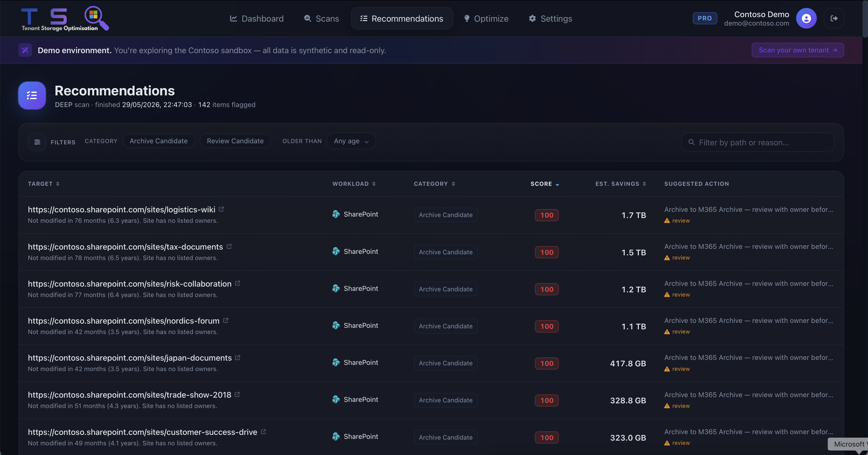Open external link icon for nordics-forum
Image resolution: width=868 pixels, height=455 pixels.
click(x=226, y=321)
